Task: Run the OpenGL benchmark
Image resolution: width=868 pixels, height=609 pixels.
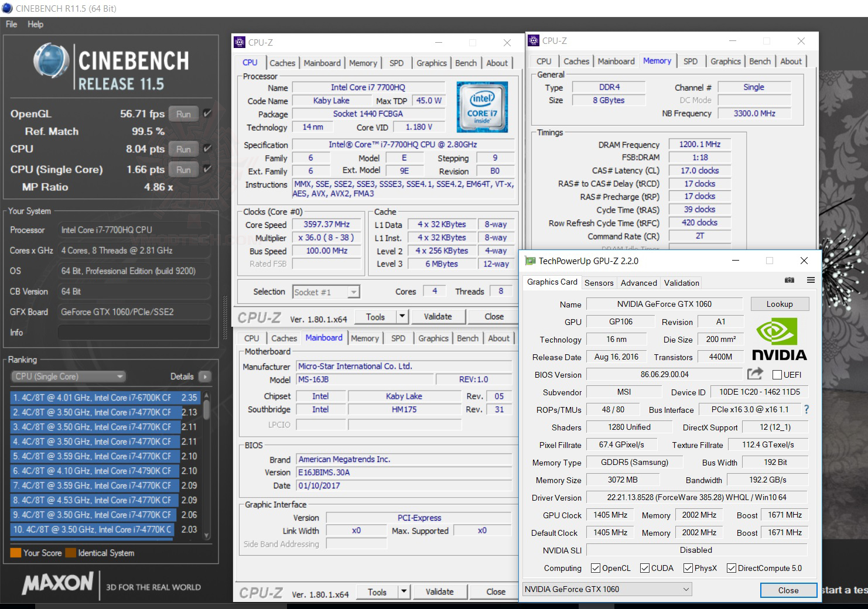Action: tap(183, 114)
